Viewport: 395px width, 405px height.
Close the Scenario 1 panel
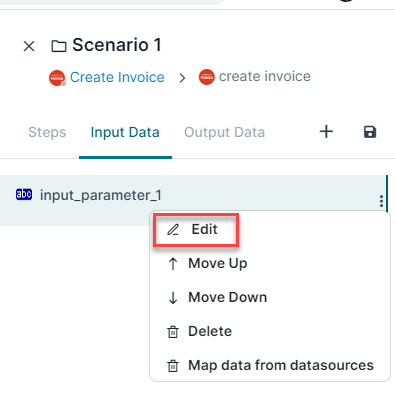click(x=29, y=46)
